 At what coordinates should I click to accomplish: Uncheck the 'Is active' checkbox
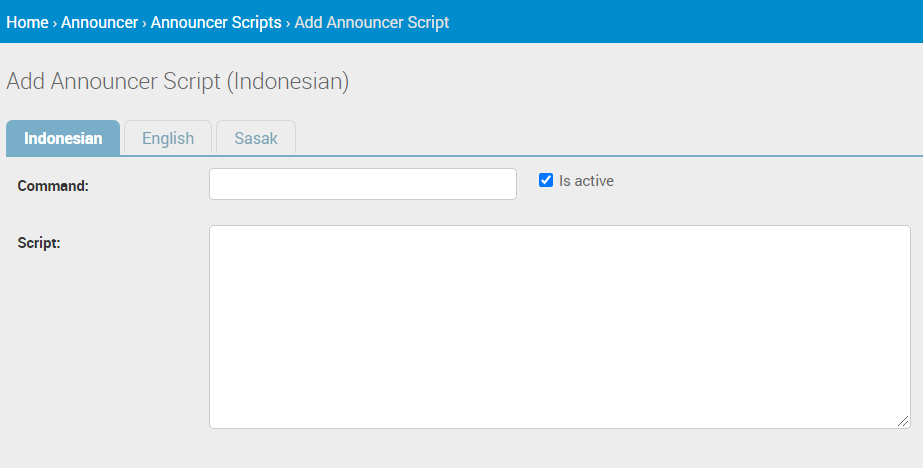pyautogui.click(x=546, y=181)
